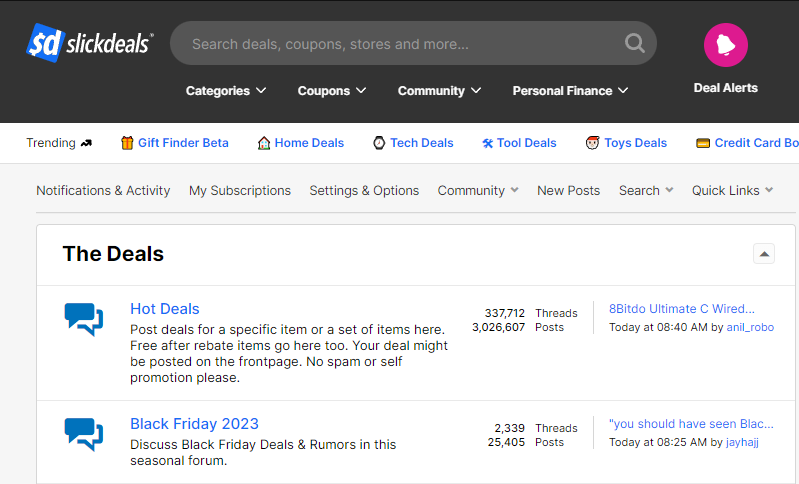Open the forum Search dropdown

click(645, 190)
